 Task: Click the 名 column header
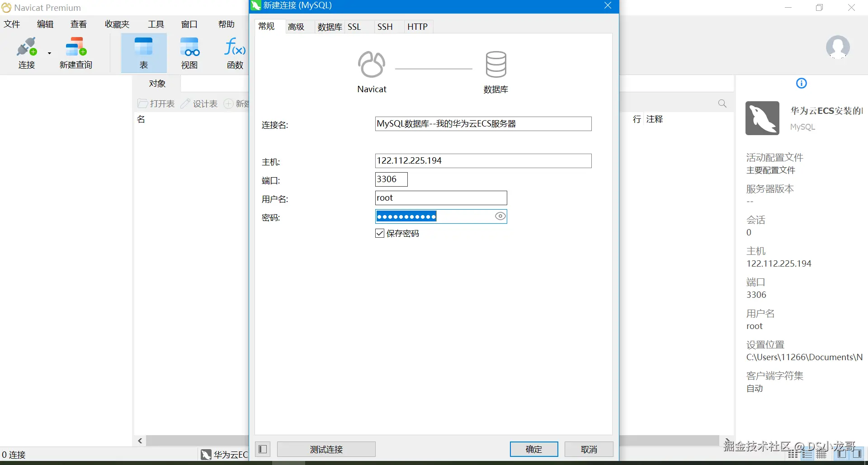pyautogui.click(x=141, y=119)
